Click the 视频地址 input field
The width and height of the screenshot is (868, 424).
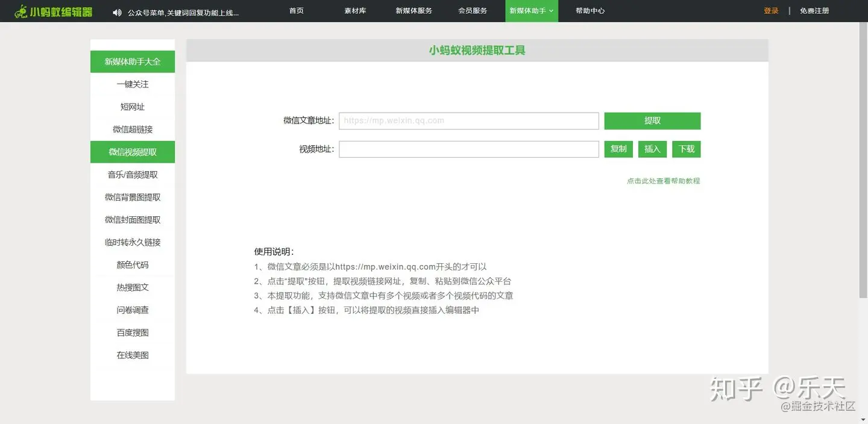(x=468, y=149)
